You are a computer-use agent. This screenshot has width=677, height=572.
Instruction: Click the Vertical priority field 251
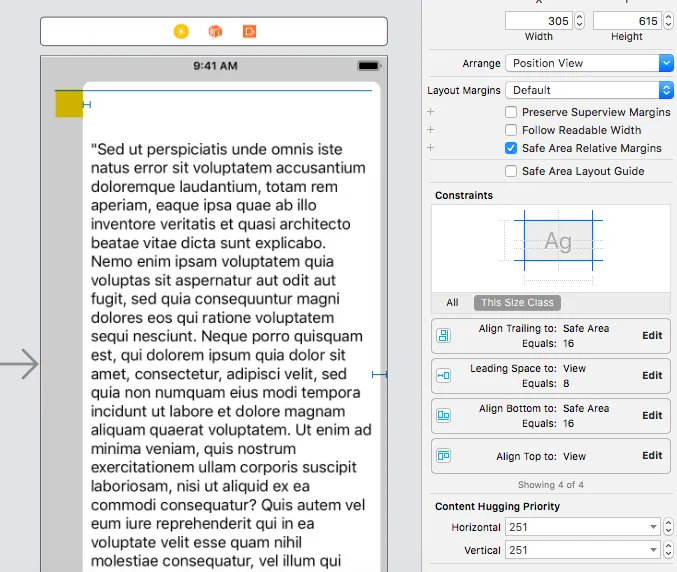coord(582,550)
